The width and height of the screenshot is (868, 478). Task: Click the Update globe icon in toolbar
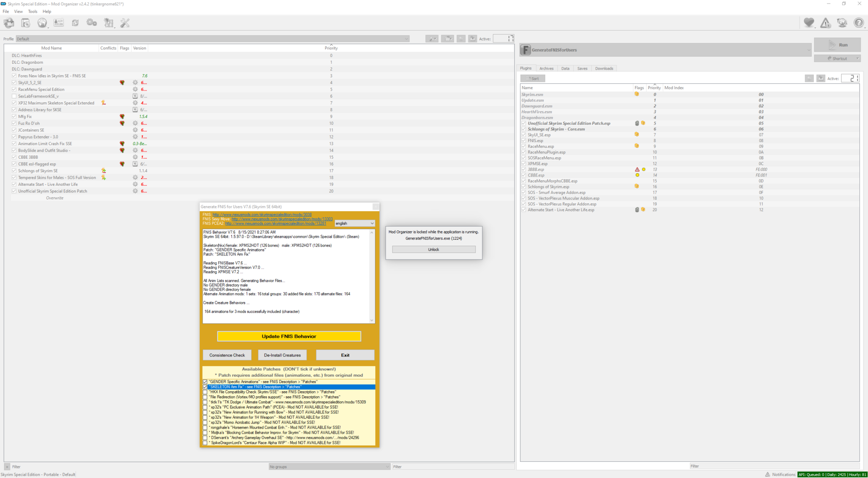(842, 23)
